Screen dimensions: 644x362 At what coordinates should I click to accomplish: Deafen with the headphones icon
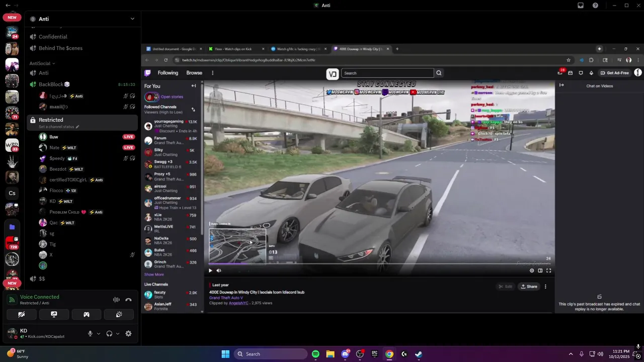(109, 333)
